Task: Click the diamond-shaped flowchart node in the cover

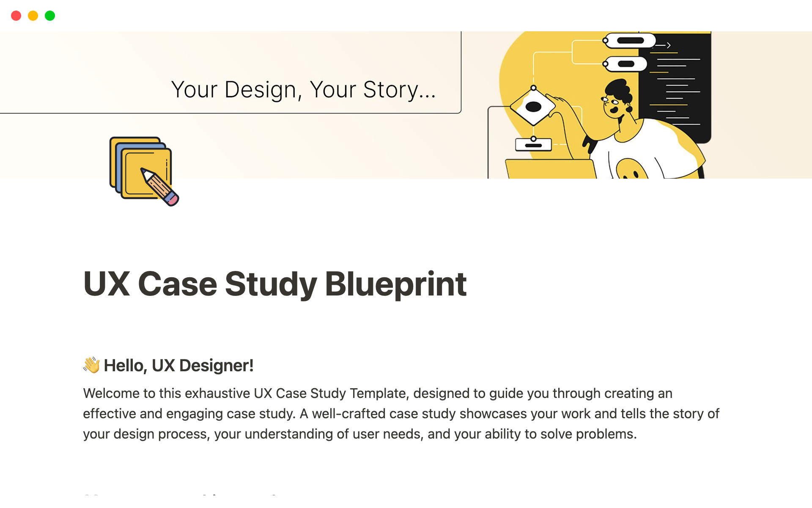Action: coord(533,106)
